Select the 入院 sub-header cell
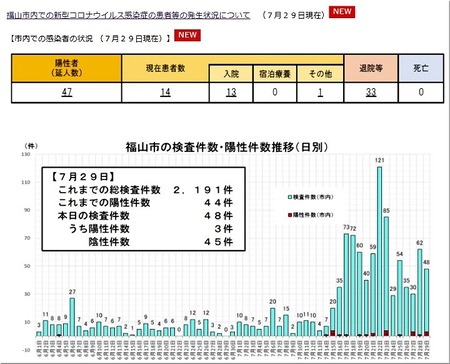 tap(231, 74)
